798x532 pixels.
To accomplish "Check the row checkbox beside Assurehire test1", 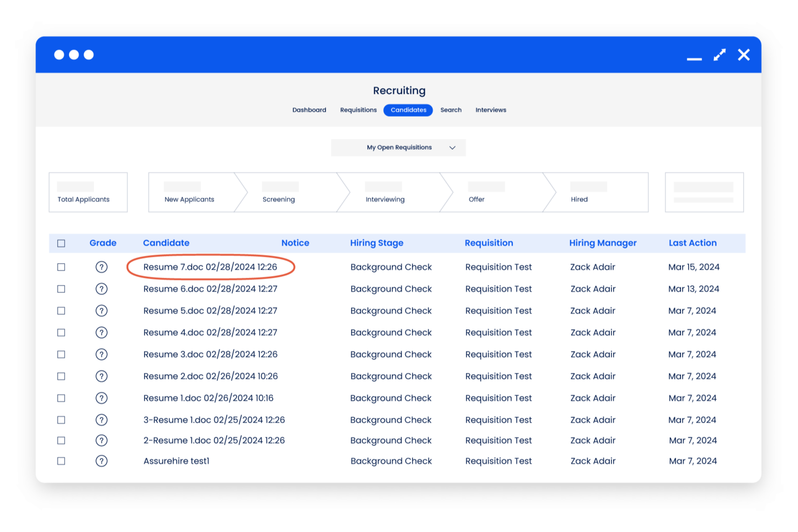I will [61, 461].
